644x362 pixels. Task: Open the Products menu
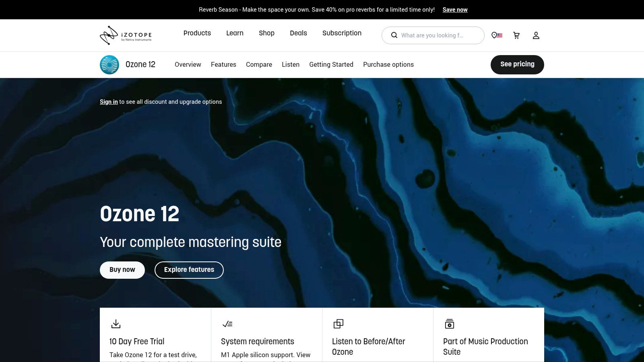point(197,33)
